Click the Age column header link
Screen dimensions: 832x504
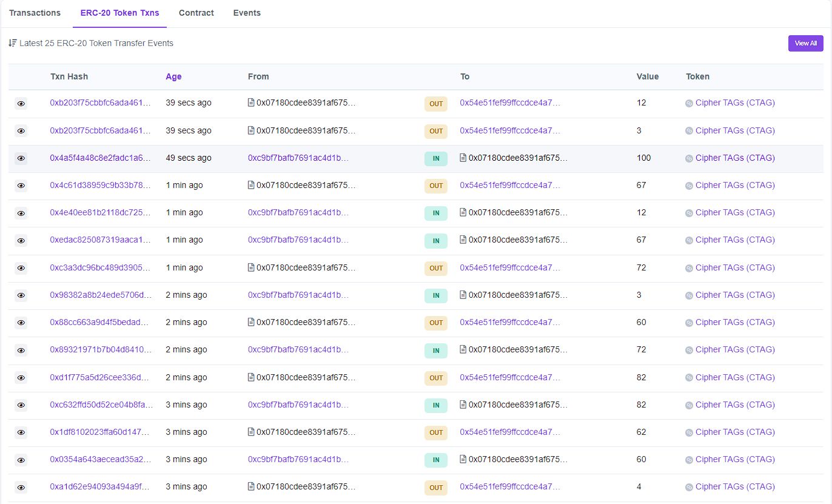pos(173,76)
